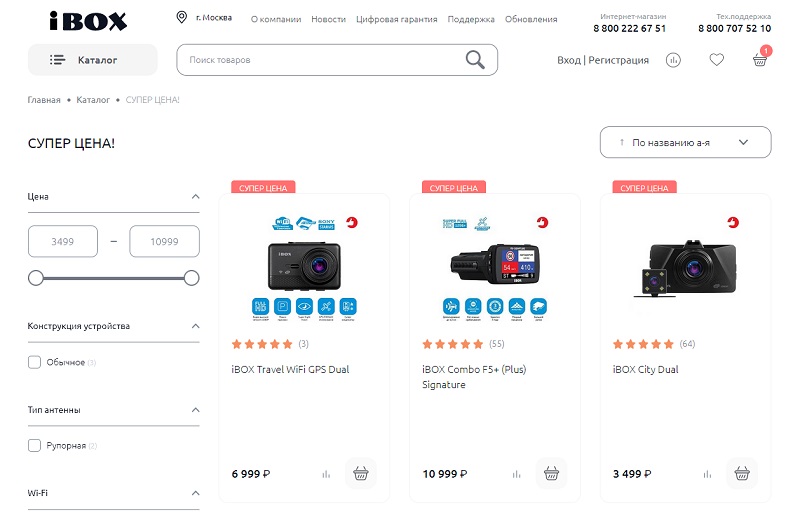Click the left price slider handle
Viewport: 800px width, 512px height.
(x=36, y=278)
